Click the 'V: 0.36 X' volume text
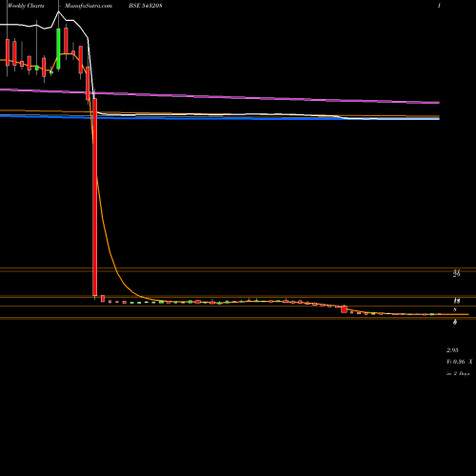476x476 pixels. click(x=459, y=362)
